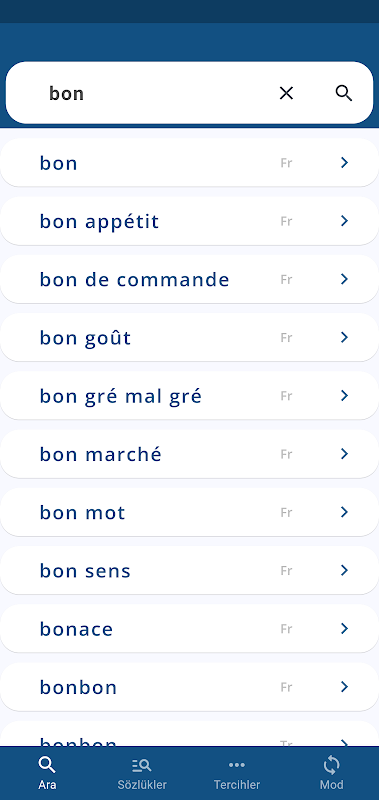Open Tercihler three-dots preferences tab
This screenshot has width=379, height=800.
point(237,773)
